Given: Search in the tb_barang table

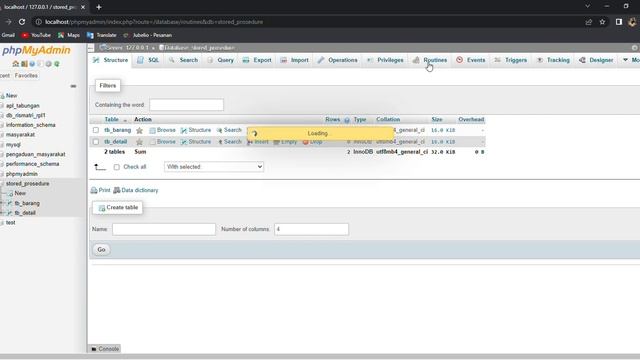Looking at the screenshot, I should click(229, 130).
